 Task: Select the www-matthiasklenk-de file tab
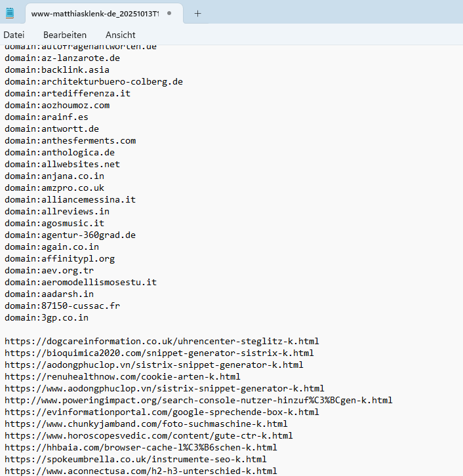(92, 13)
